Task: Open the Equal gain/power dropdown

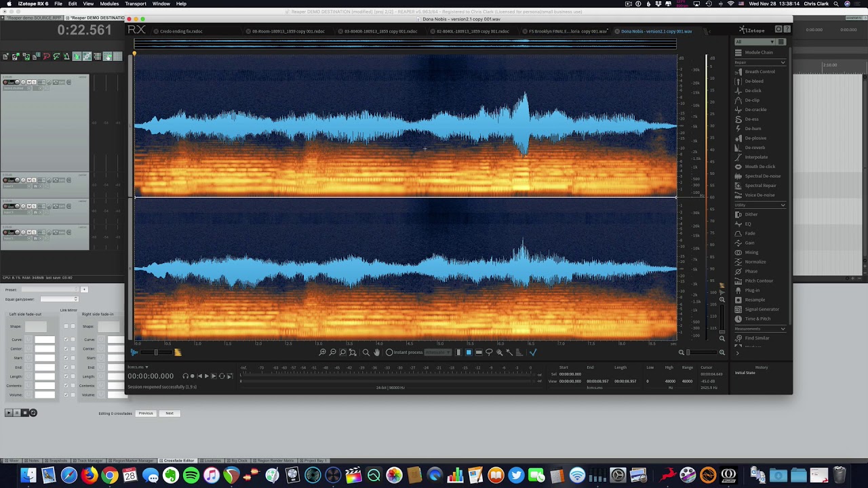Action: coord(60,299)
